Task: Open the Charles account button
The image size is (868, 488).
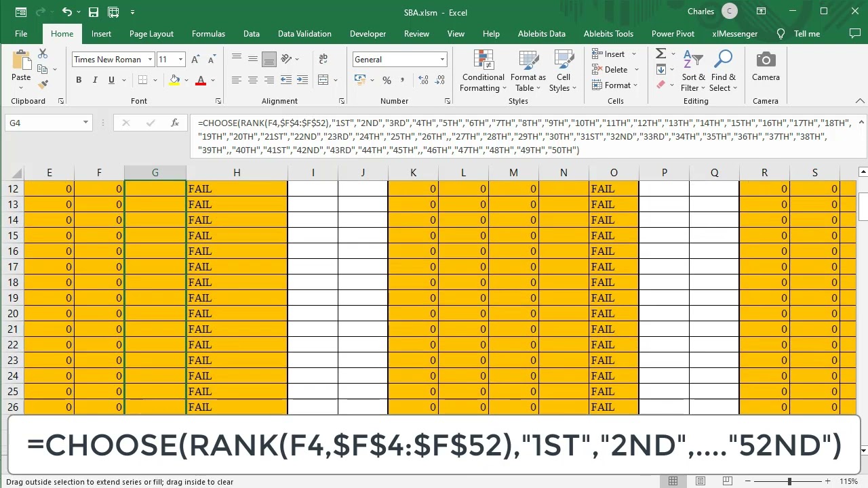Action: click(x=712, y=12)
